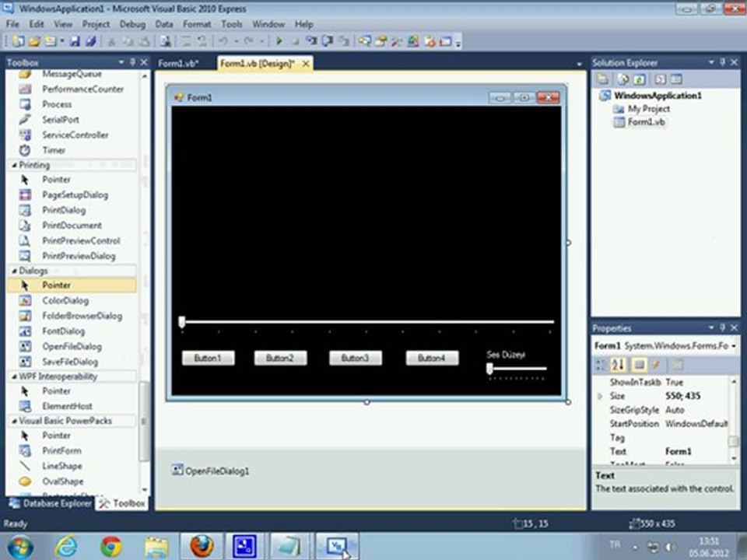The image size is (747, 560).
Task: Open the Solution Explorer options dropdown
Action: 711,62
